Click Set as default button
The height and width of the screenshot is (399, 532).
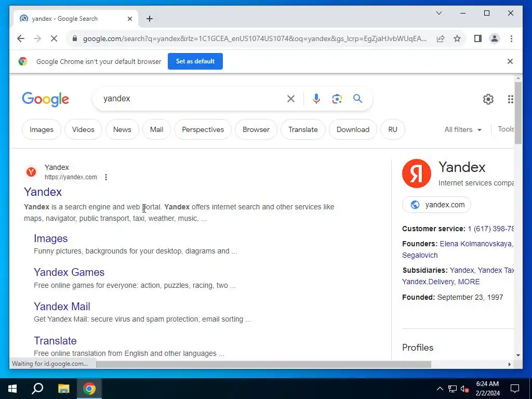(x=195, y=61)
